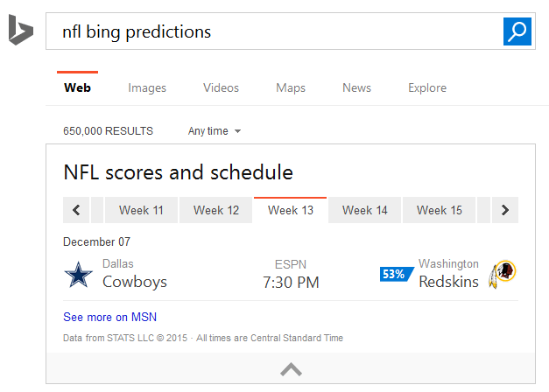The width and height of the screenshot is (549, 392).
Task: Open the Maps search tab
Action: tap(291, 87)
